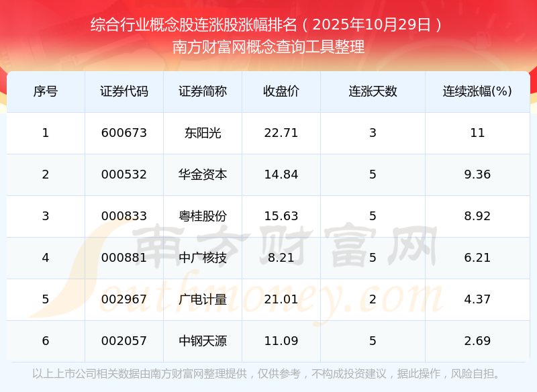Image resolution: width=537 pixels, height=392 pixels.
Task: Click stock code 000532
Action: coord(124,175)
